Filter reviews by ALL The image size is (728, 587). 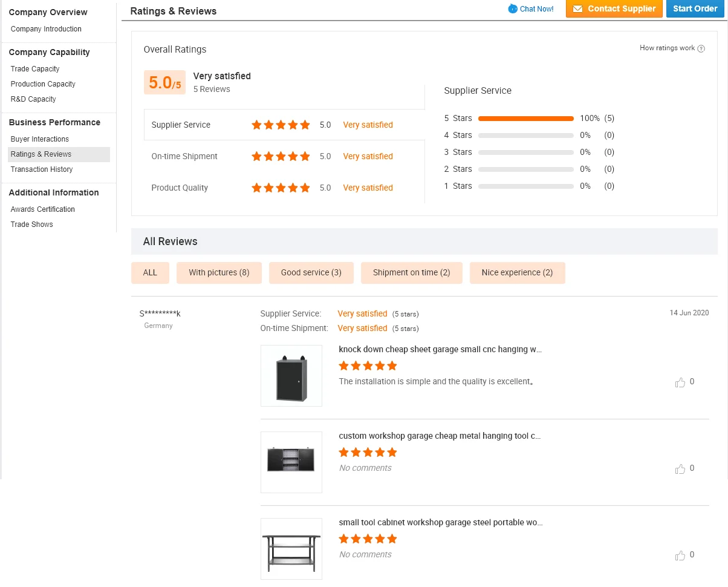(150, 273)
